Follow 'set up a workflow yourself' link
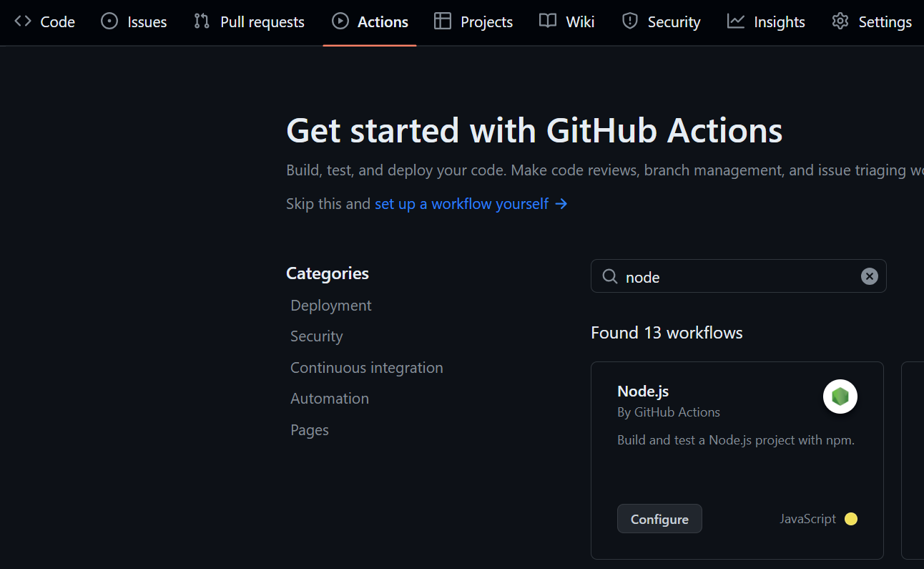Viewport: 924px width, 569px height. tap(471, 204)
